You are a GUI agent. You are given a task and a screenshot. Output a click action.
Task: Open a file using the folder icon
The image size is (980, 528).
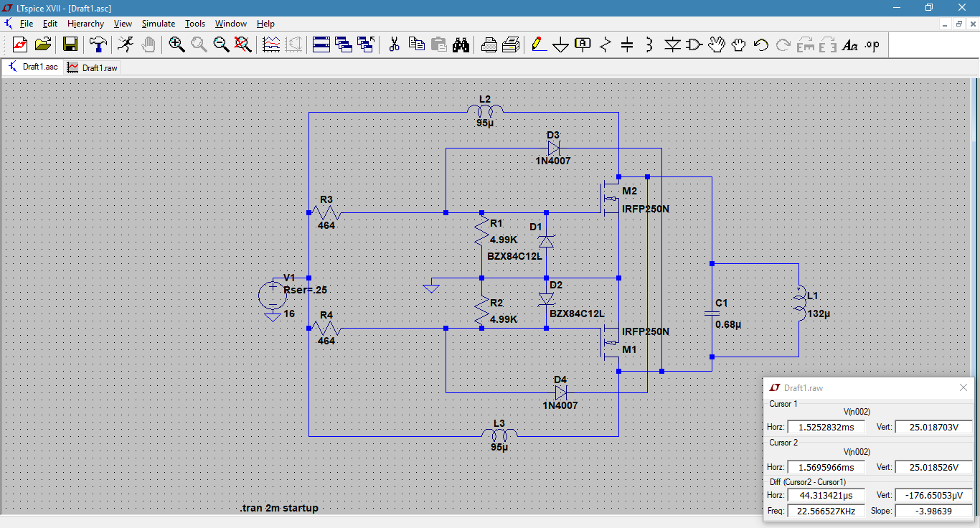click(43, 44)
